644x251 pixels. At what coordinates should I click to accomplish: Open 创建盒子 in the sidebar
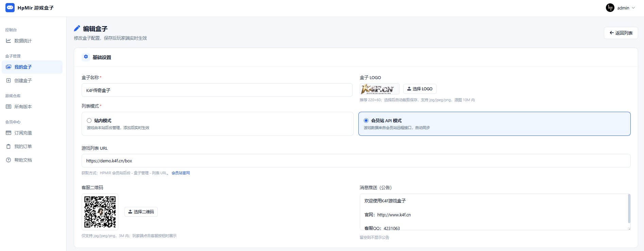(32, 80)
